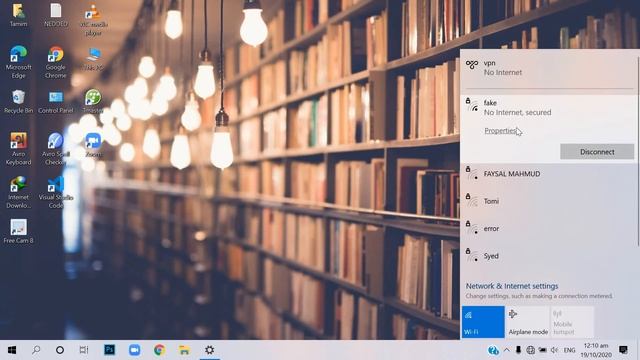Toggle Mobile hotspot tile

[x=572, y=322]
